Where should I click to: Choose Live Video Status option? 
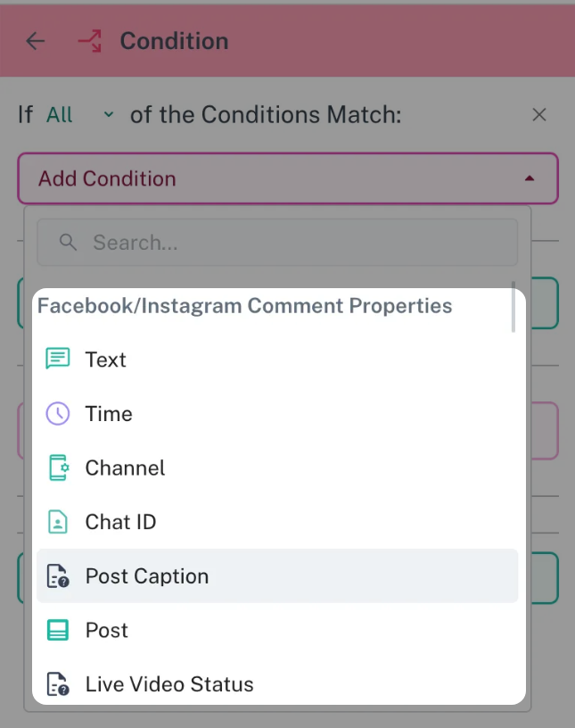[169, 685]
